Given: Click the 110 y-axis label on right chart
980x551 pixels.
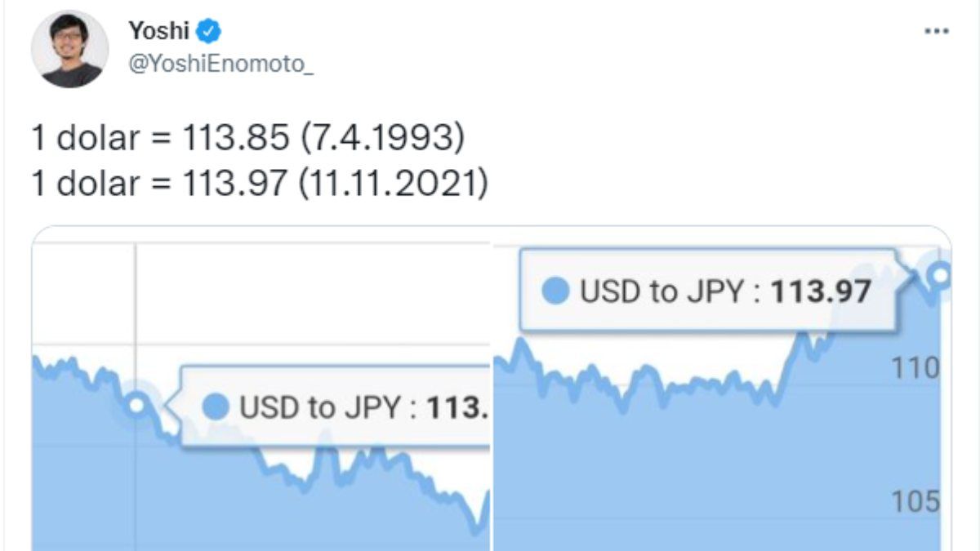Looking at the screenshot, I should [x=915, y=369].
